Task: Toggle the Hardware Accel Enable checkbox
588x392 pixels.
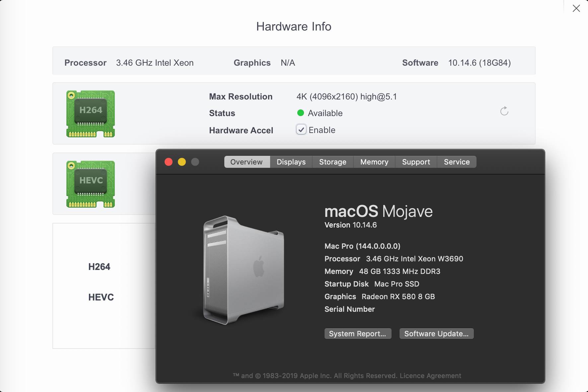Action: coord(301,130)
